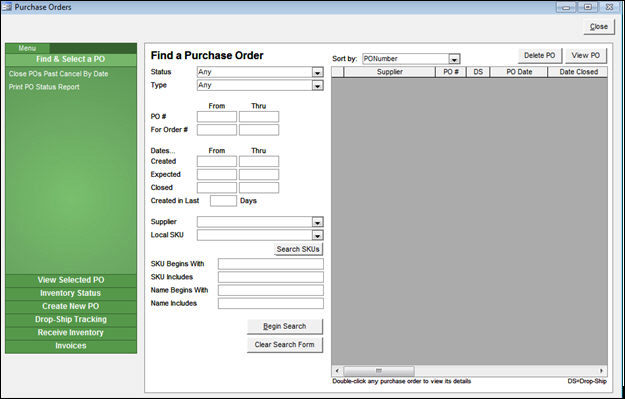Click the PO Date column header
The width and height of the screenshot is (625, 399).
pyautogui.click(x=519, y=72)
